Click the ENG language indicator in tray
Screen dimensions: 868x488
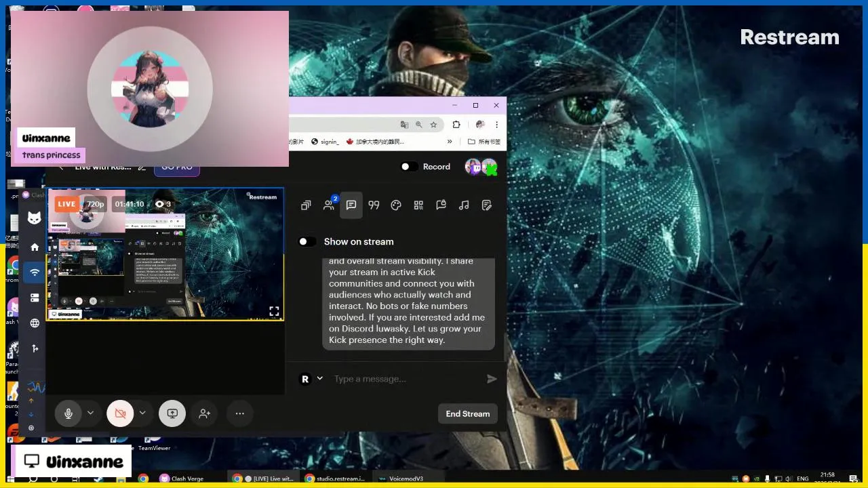(x=802, y=479)
